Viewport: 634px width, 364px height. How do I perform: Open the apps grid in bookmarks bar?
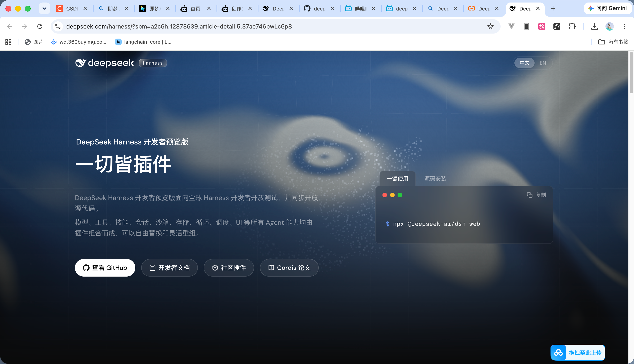(x=9, y=42)
